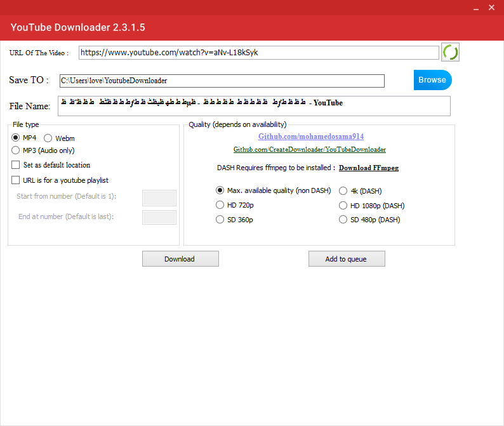
Task: Click 'Start from number (Default is 1):' label
Action: coord(67,196)
